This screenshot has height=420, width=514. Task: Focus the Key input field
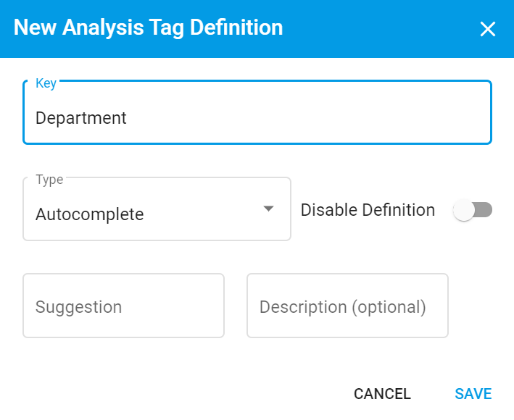tap(257, 112)
